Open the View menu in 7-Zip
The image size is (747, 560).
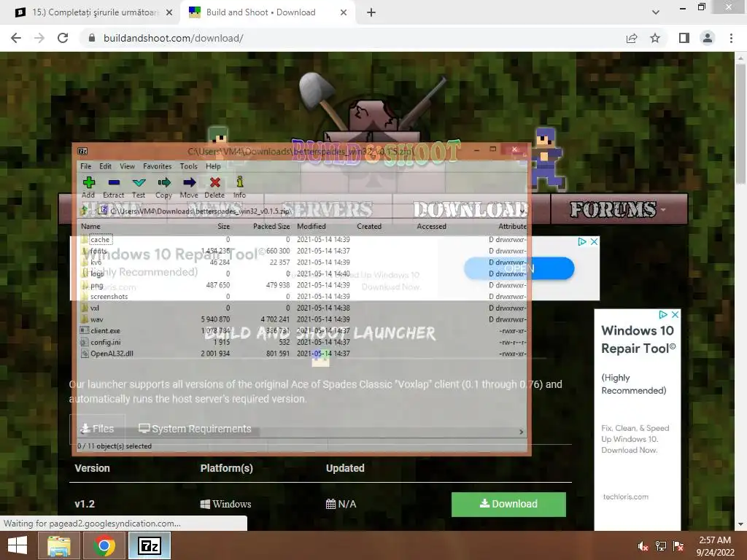tap(127, 166)
